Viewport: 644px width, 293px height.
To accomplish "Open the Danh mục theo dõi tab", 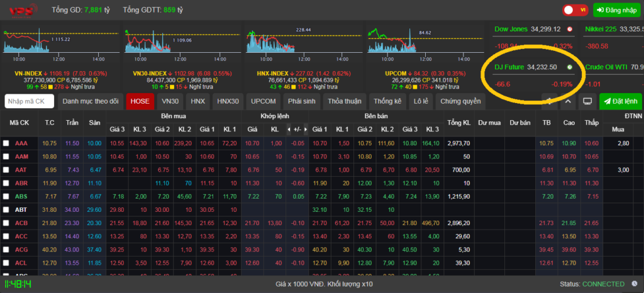I will [91, 101].
